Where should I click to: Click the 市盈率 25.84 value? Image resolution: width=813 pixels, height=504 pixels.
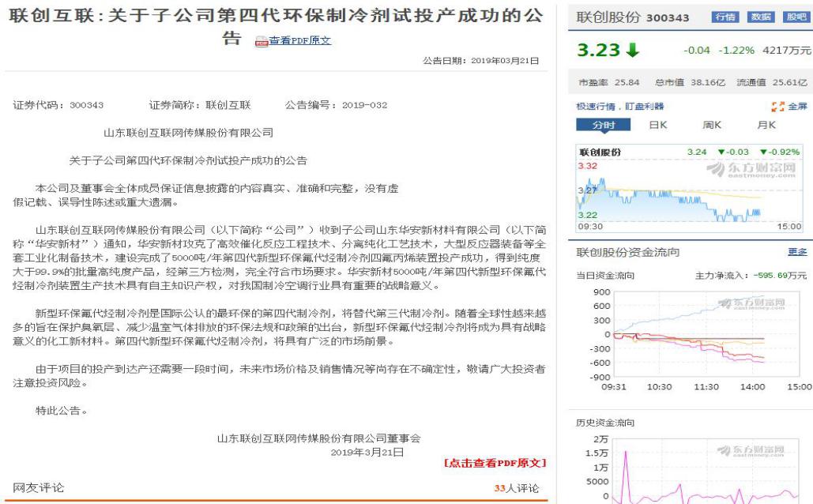coord(608,82)
